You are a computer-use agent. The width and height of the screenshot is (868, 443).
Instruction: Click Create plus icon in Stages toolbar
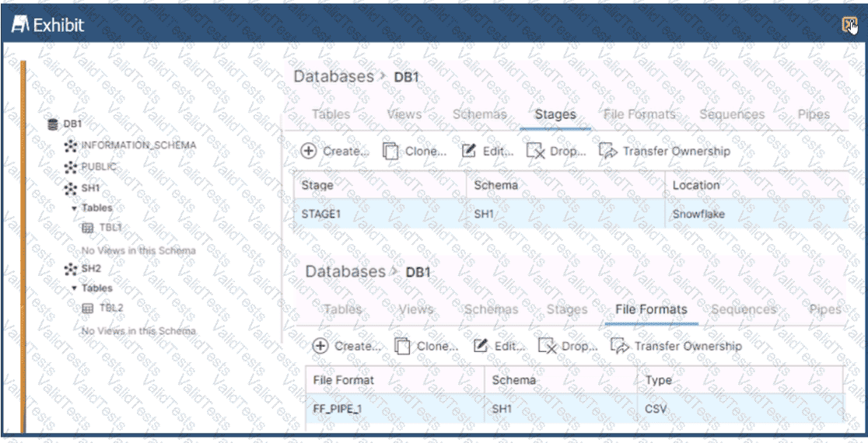point(309,152)
